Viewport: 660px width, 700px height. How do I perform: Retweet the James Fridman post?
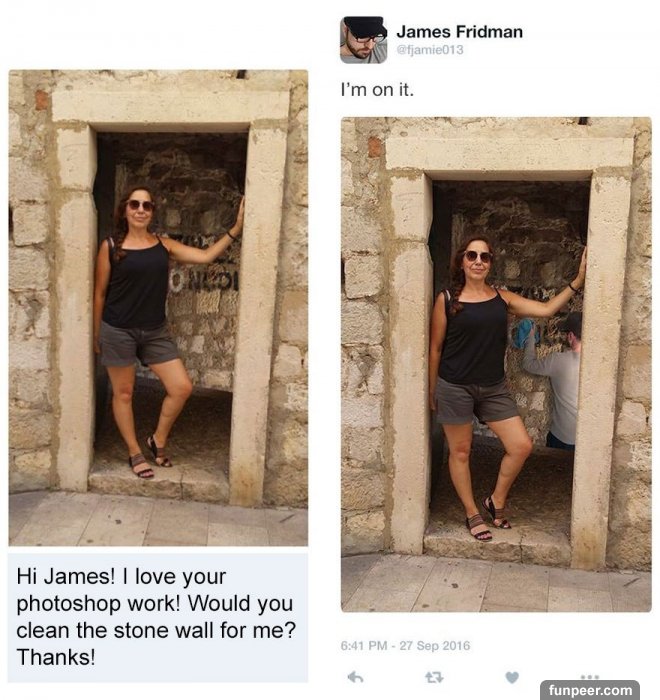[434, 677]
